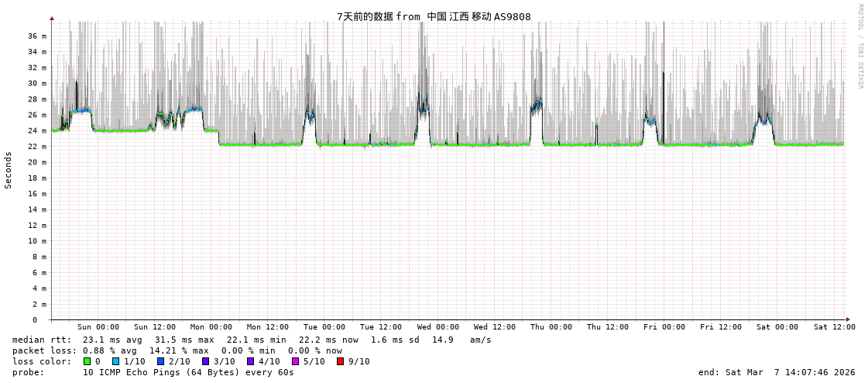Click the 36 m value on vertical axis

36,36
